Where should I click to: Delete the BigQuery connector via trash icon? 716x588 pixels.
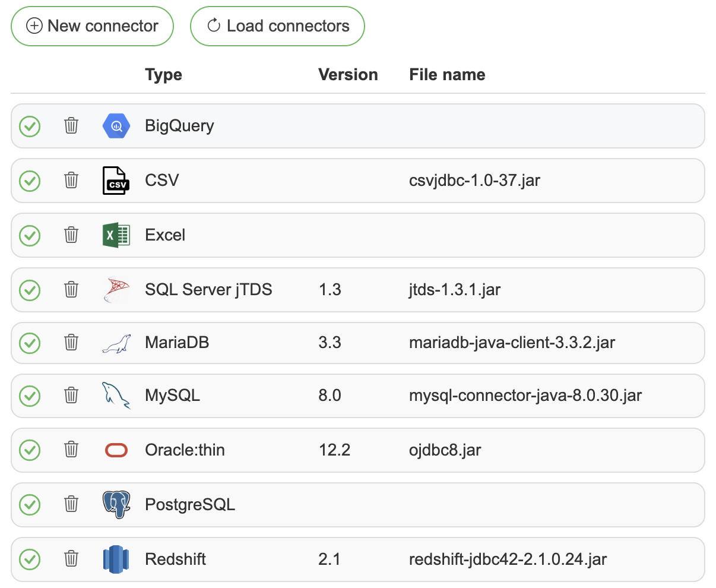pyautogui.click(x=71, y=126)
